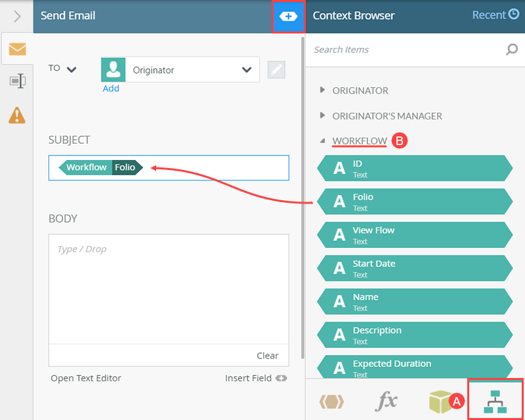Click the blue add recipient icon beside Send Email

click(x=289, y=14)
